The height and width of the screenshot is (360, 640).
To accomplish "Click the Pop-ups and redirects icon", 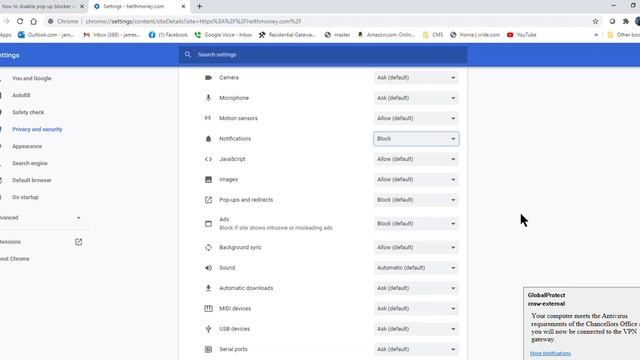I will (x=208, y=200).
